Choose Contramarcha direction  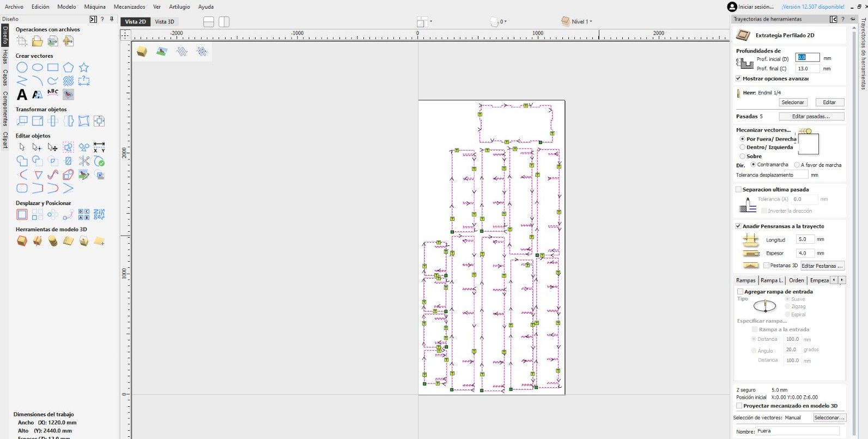coord(753,164)
